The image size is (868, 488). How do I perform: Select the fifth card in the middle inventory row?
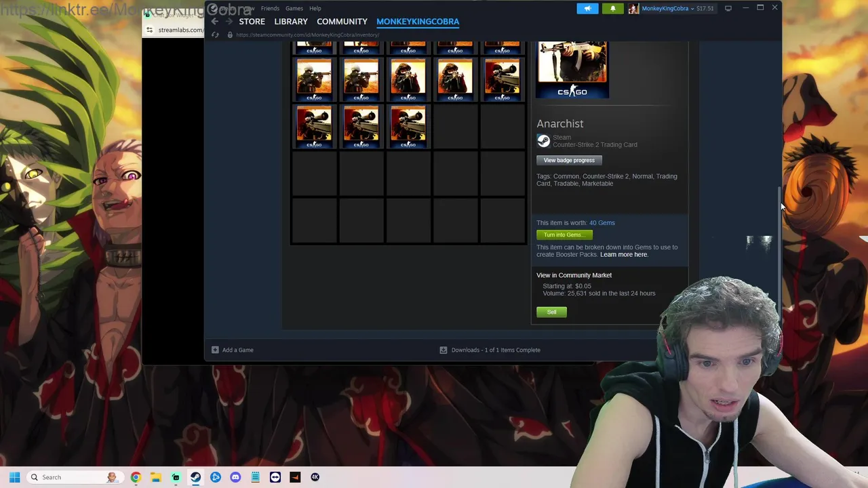tap(502, 79)
